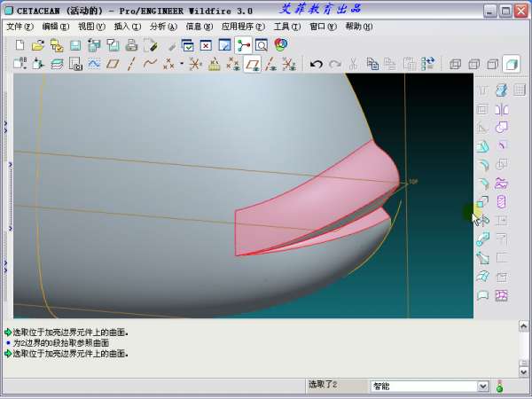Create a new file with the New icon
This screenshot has height=399, width=532.
point(20,45)
